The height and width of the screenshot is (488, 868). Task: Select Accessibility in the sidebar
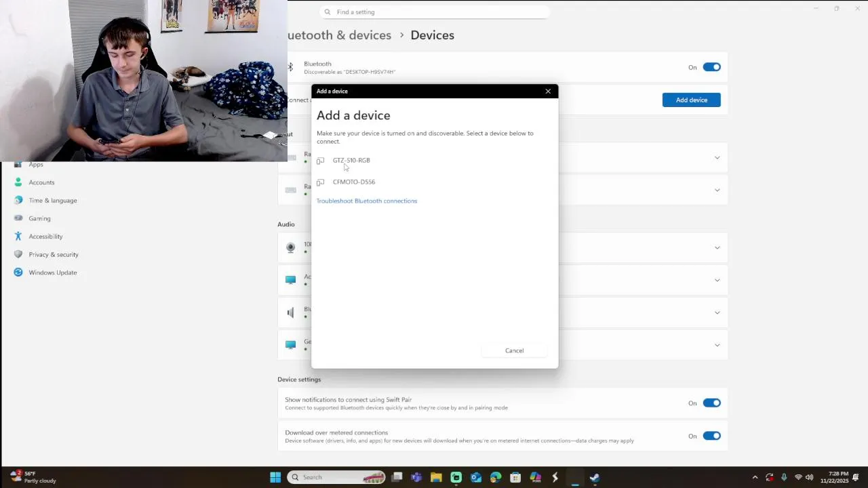point(45,237)
